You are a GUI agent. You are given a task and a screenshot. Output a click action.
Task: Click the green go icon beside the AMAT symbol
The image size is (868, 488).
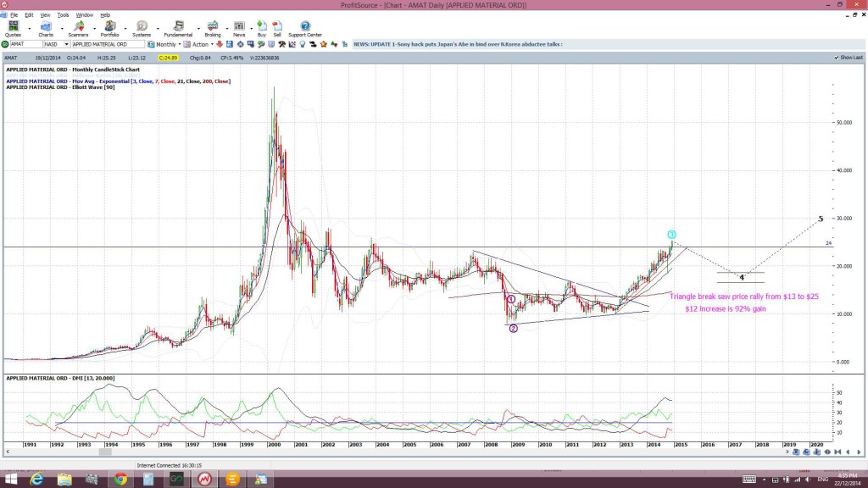click(5, 44)
